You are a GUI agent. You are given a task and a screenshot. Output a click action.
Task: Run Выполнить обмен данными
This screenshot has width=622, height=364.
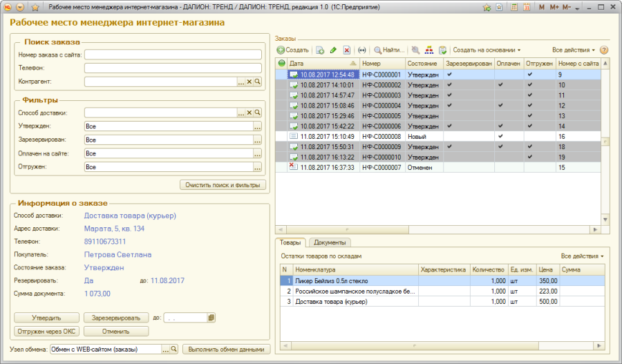coord(226,349)
